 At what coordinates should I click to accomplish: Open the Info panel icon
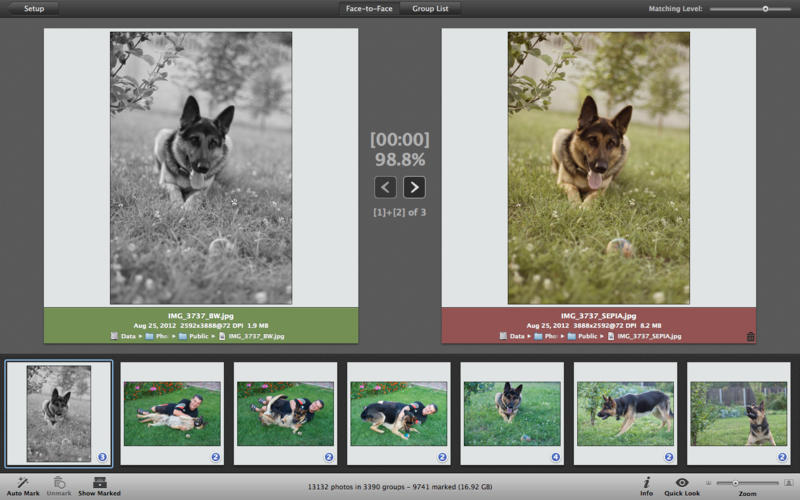647,482
